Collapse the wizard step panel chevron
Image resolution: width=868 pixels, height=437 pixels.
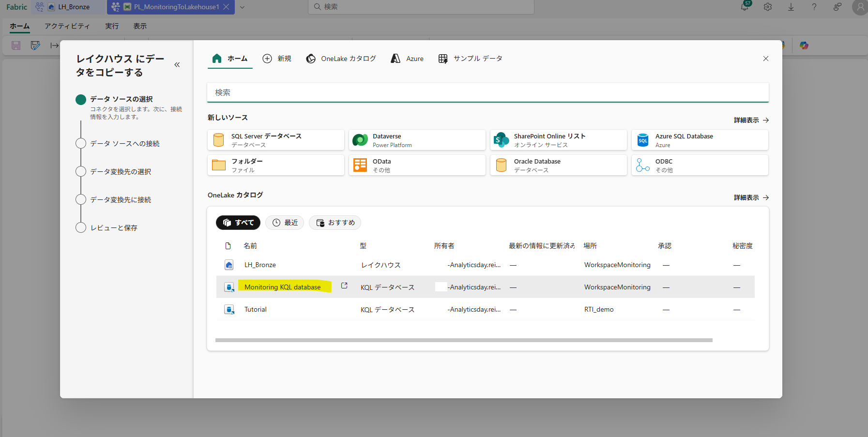tap(177, 65)
